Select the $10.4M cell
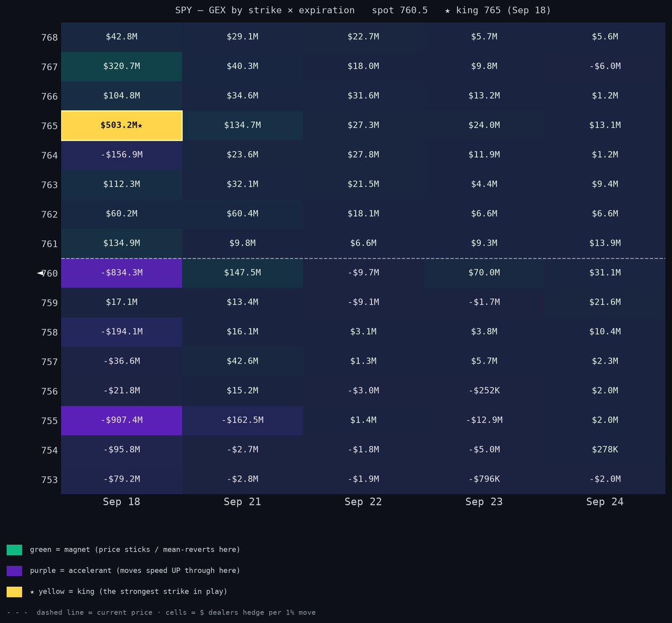The image size is (672, 623). pyautogui.click(x=605, y=332)
